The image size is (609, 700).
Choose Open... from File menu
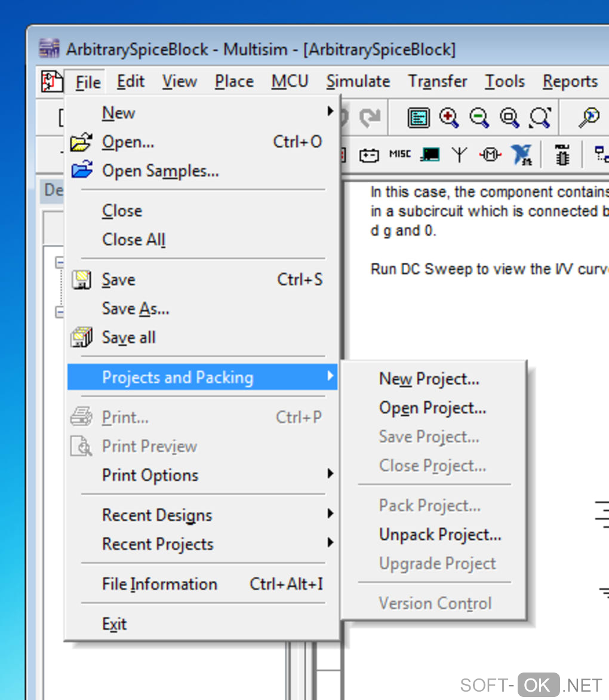(202, 142)
